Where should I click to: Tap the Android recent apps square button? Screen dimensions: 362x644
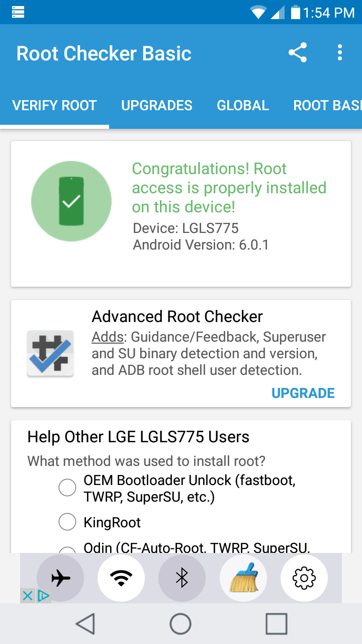277,624
